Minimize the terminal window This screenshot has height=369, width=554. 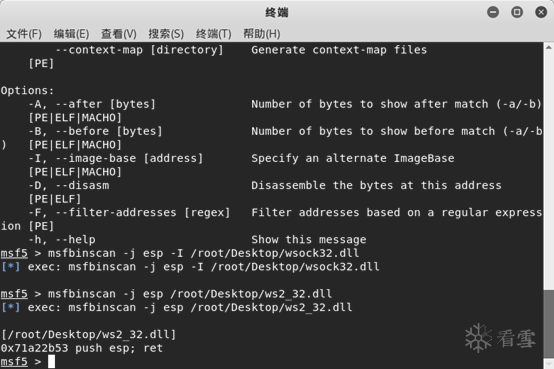(x=493, y=12)
